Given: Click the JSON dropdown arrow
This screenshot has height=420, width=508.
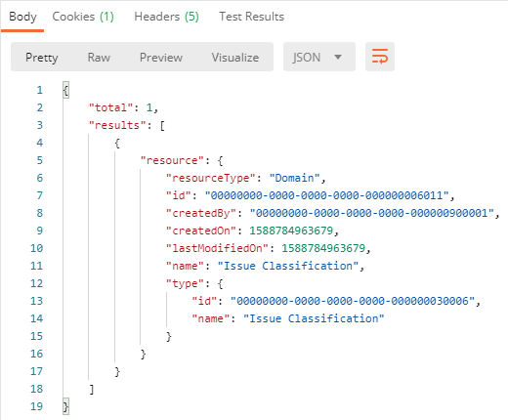Looking at the screenshot, I should click(x=338, y=57).
